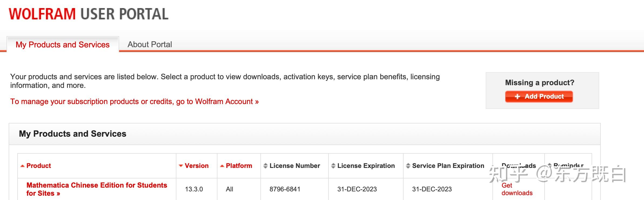Click license number 8796-6841

285,189
